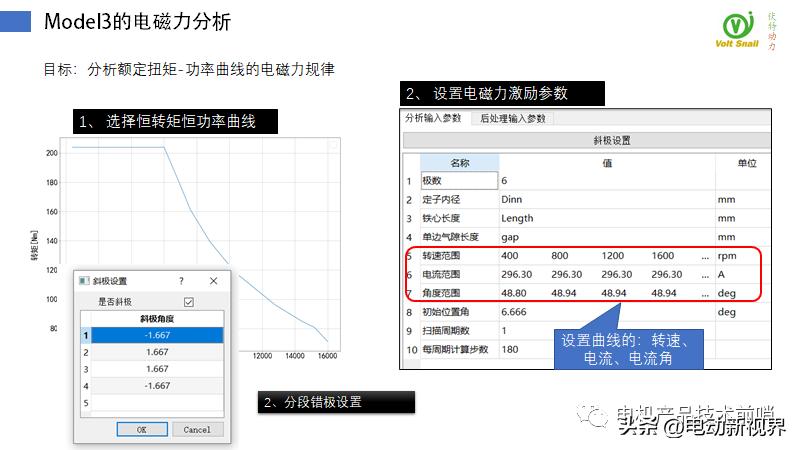Click 初始位置角 value 6.666
Image resolution: width=800 pixels, height=450 pixels.
(x=513, y=312)
